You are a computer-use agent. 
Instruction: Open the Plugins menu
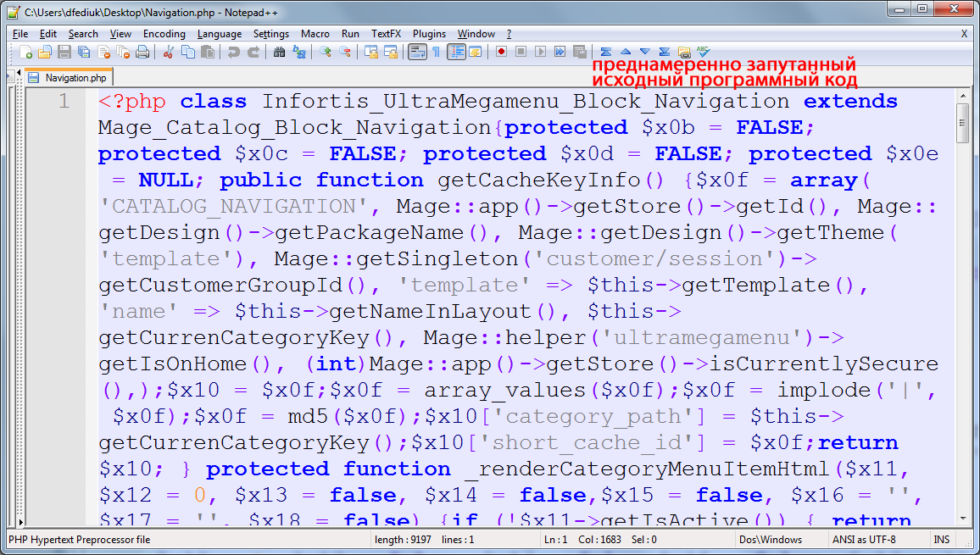(x=429, y=34)
